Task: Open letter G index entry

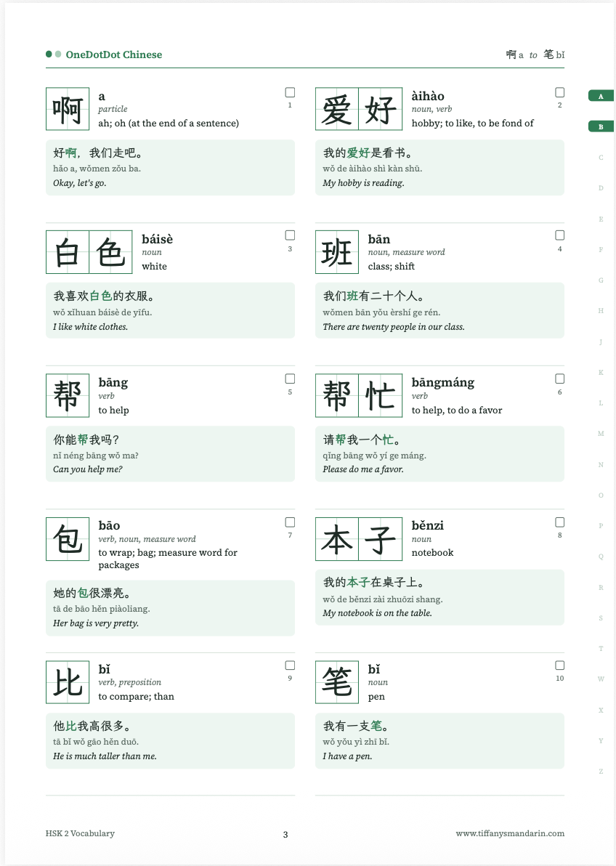Action: (x=601, y=280)
